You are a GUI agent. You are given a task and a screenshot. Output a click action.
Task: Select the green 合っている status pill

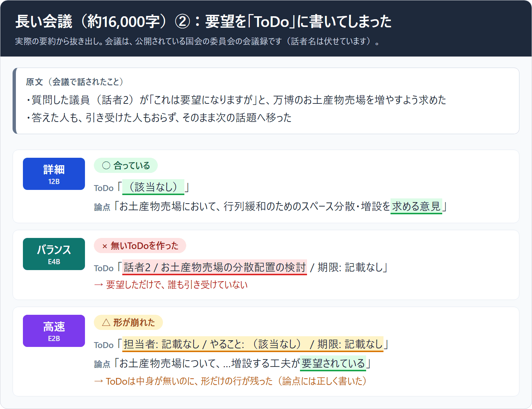tap(126, 166)
